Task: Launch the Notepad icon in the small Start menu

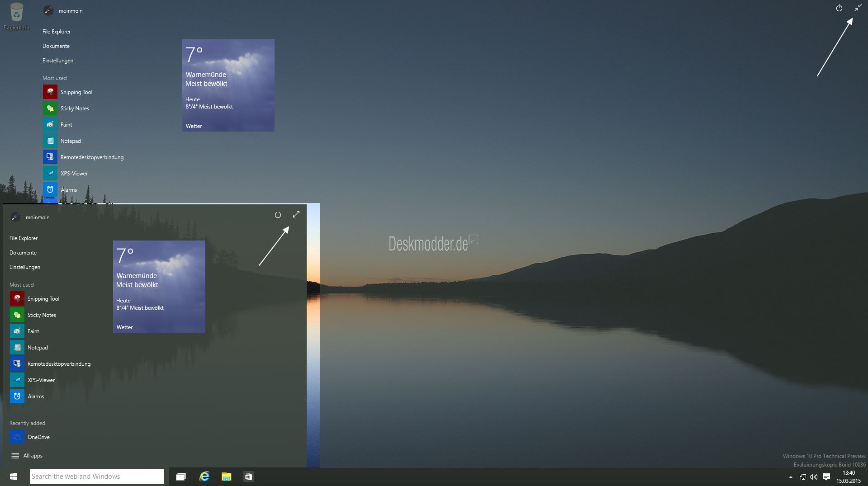Action: tap(17, 347)
